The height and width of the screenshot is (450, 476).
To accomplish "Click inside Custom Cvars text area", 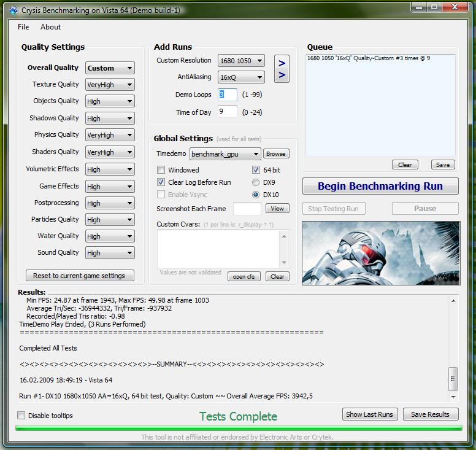I will click(218, 249).
